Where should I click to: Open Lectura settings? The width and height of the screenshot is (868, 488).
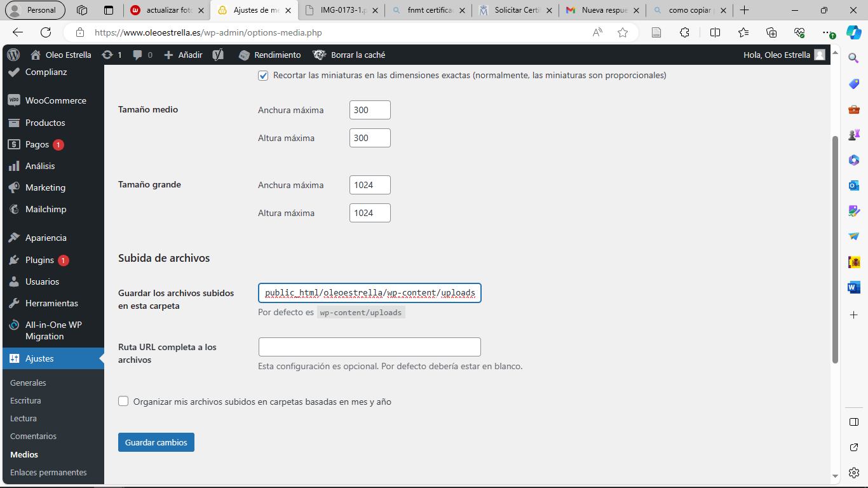(x=24, y=418)
